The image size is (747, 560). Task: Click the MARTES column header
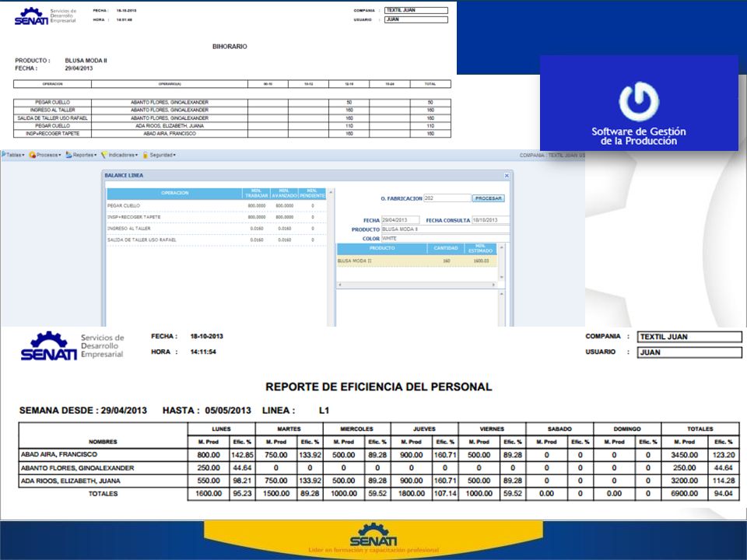tap(289, 429)
